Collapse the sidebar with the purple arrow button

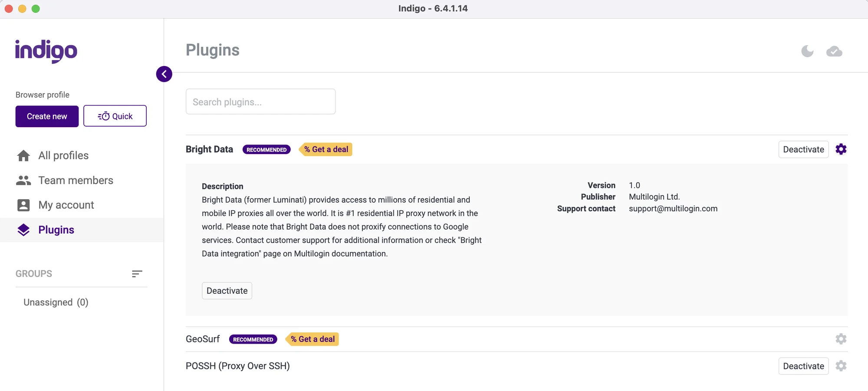(x=164, y=74)
